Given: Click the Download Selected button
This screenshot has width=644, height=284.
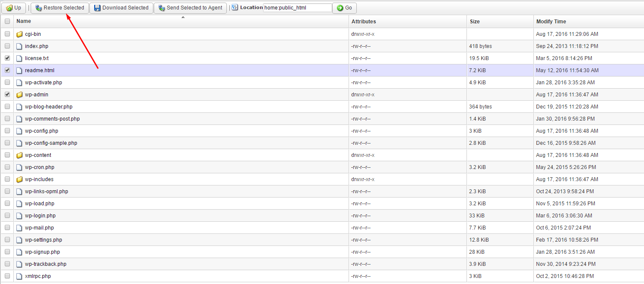Looking at the screenshot, I should (121, 8).
